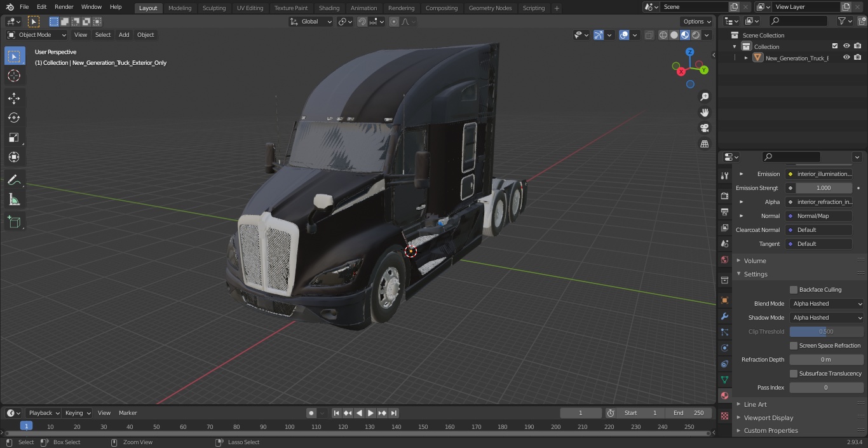Switch perspective/orthographic grid icon

click(705, 144)
